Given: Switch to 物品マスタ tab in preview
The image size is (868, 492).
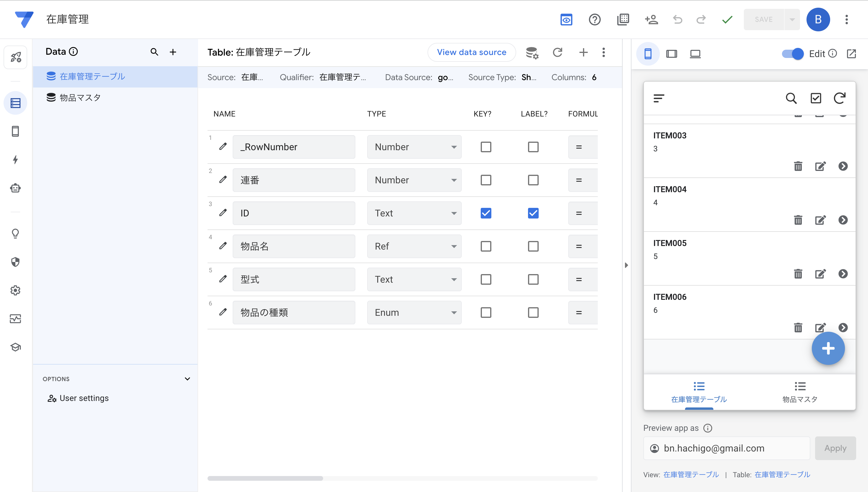Looking at the screenshot, I should [800, 392].
